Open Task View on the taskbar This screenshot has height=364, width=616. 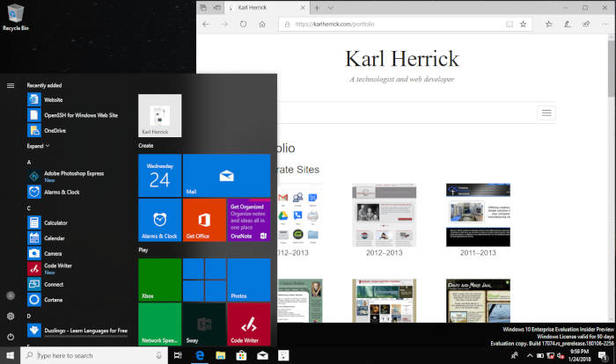tap(178, 355)
